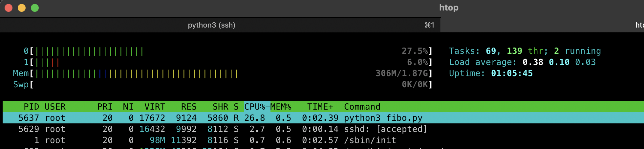Sort by the NI column header
This screenshot has width=644, height=149.
128,107
